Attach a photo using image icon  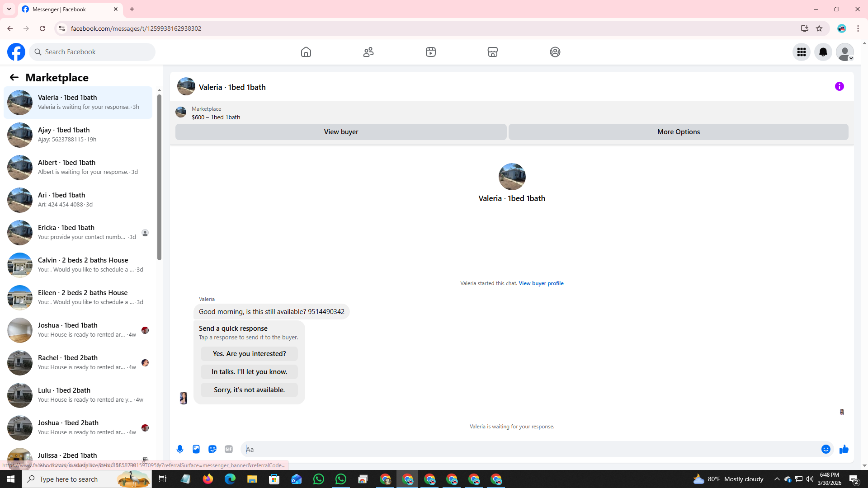pyautogui.click(x=196, y=449)
